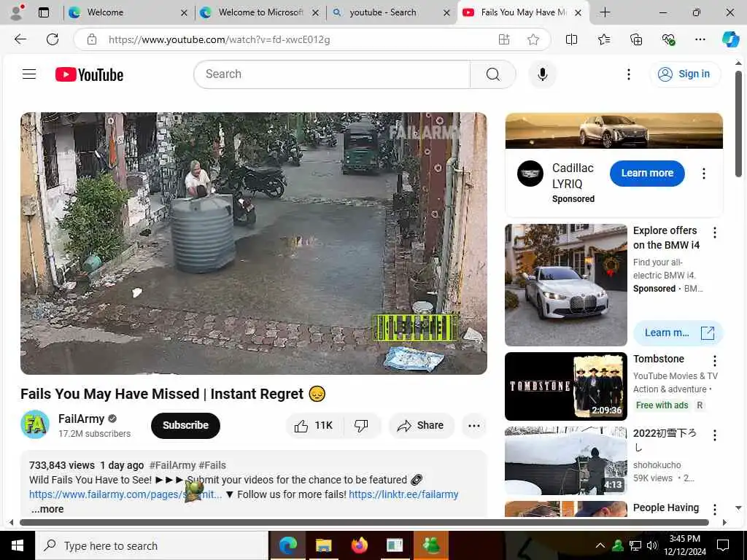This screenshot has width=747, height=560.
Task: Open File Explorer from taskbar
Action: pos(323,545)
